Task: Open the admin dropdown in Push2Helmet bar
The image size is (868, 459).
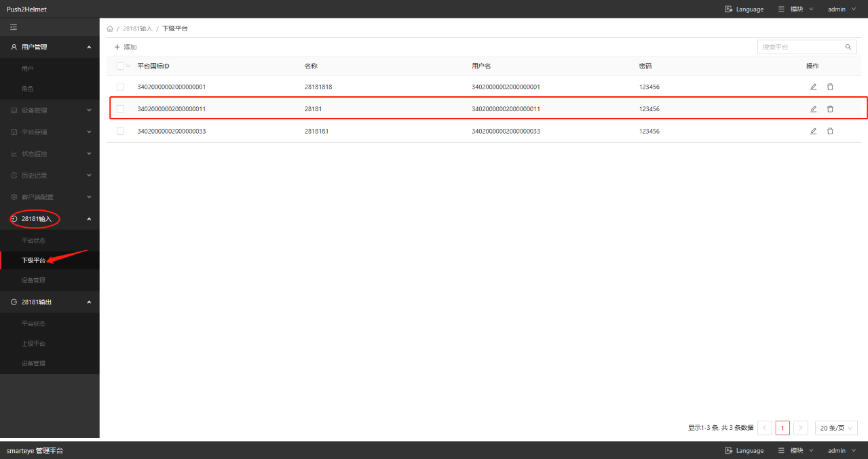Action: 842,9
